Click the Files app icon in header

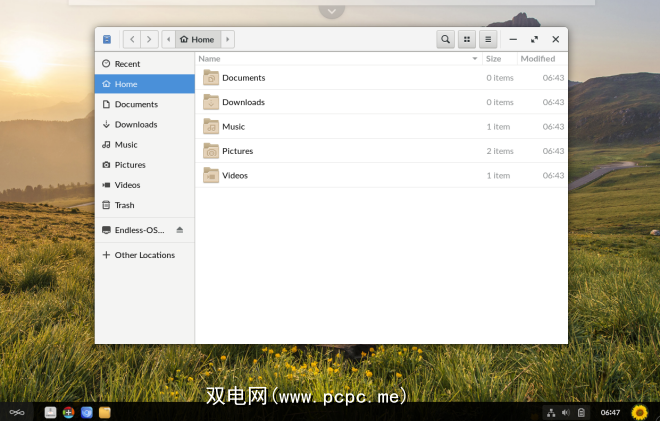[x=107, y=40]
